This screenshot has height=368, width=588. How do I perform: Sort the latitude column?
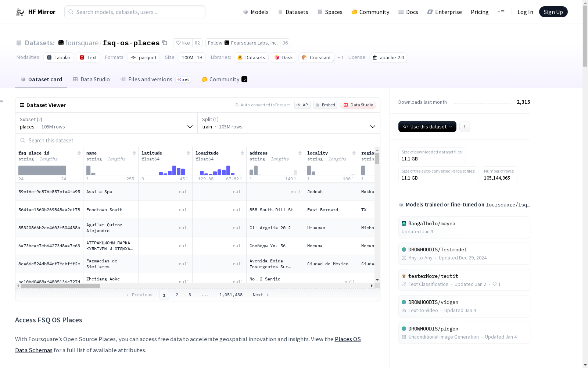[x=188, y=153]
